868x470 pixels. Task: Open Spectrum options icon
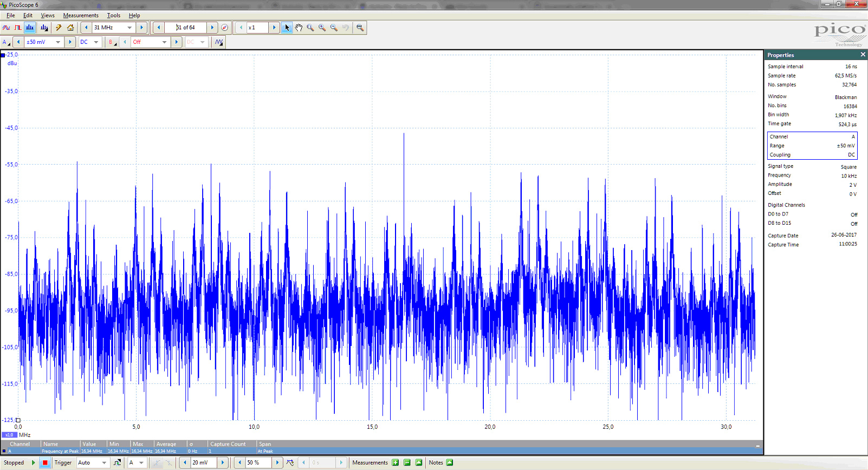(44, 28)
